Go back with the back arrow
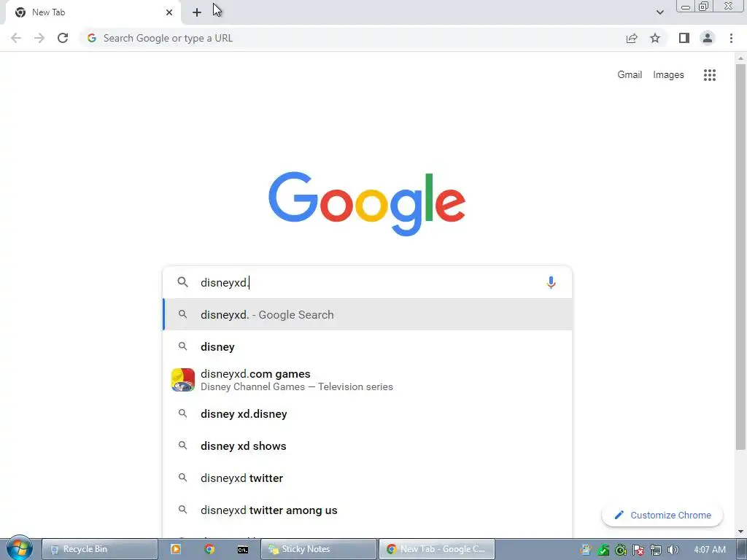 [16, 38]
